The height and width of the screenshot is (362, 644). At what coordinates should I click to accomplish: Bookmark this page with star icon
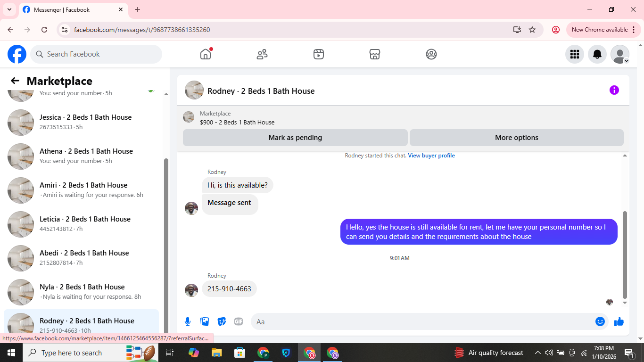click(532, 30)
